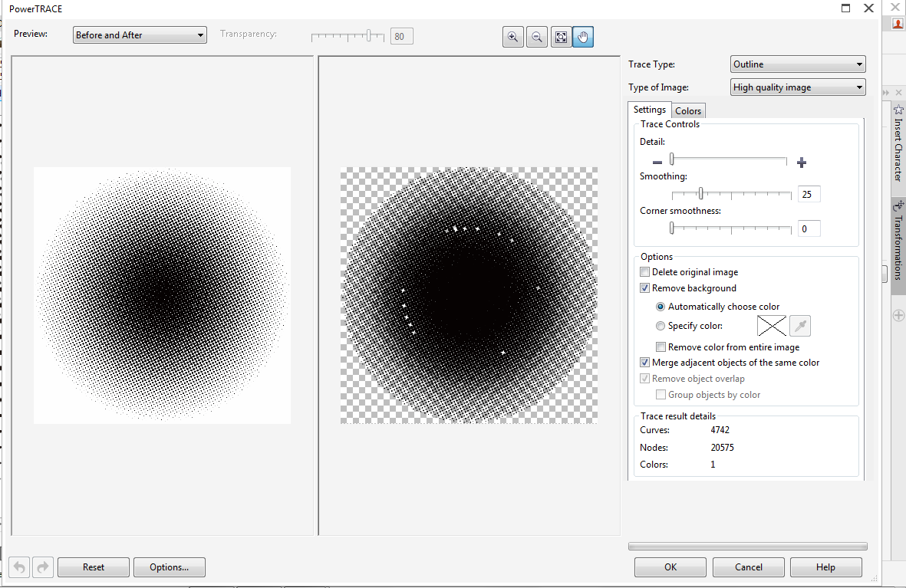This screenshot has width=906, height=588.
Task: Select the Specify color radio button
Action: click(661, 325)
